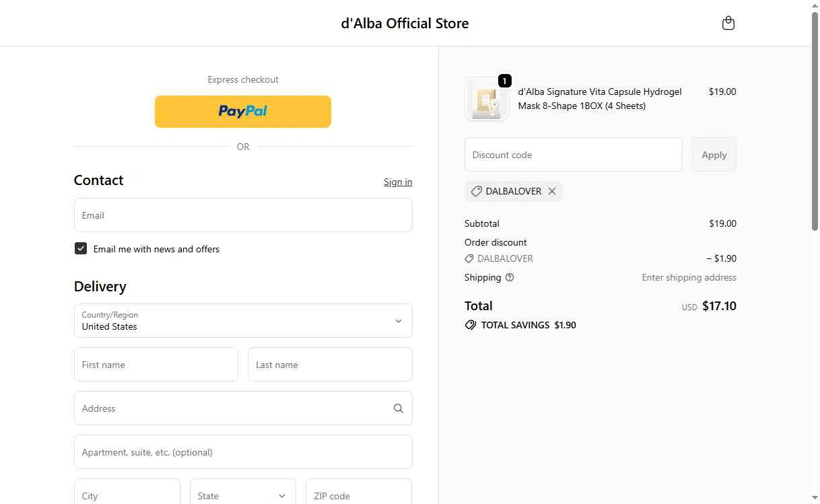Viewport: 820px width, 504px height.
Task: Click the total savings tag icon
Action: coord(471,325)
